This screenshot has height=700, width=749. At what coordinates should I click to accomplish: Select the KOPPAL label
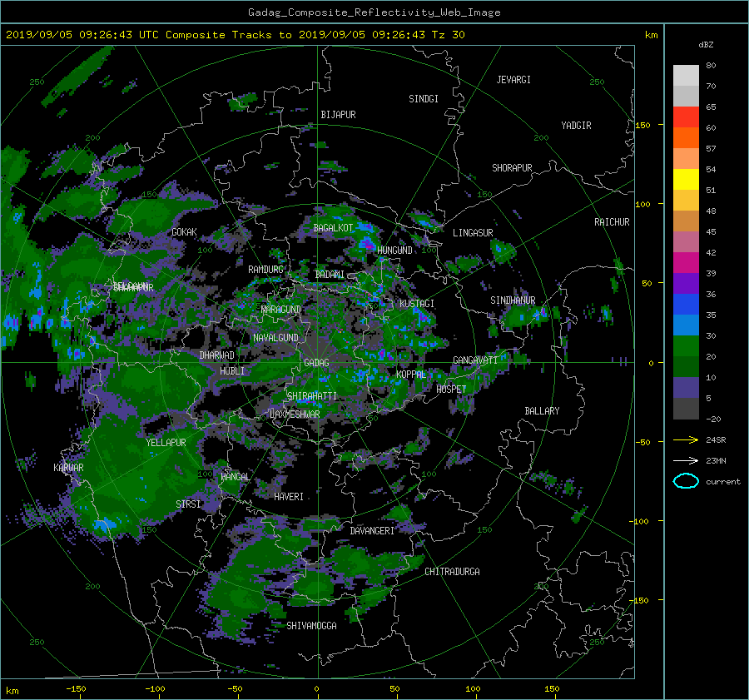[411, 375]
